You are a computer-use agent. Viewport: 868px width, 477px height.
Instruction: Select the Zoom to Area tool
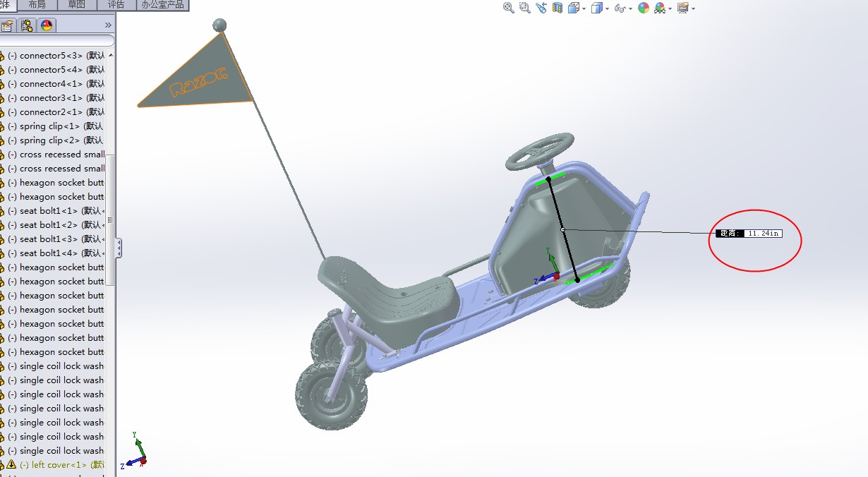click(524, 8)
